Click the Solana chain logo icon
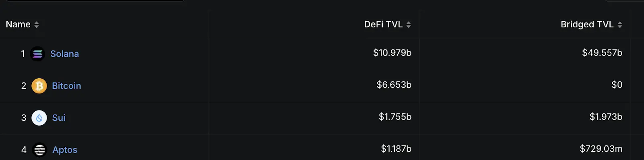644x160 pixels. (37, 54)
